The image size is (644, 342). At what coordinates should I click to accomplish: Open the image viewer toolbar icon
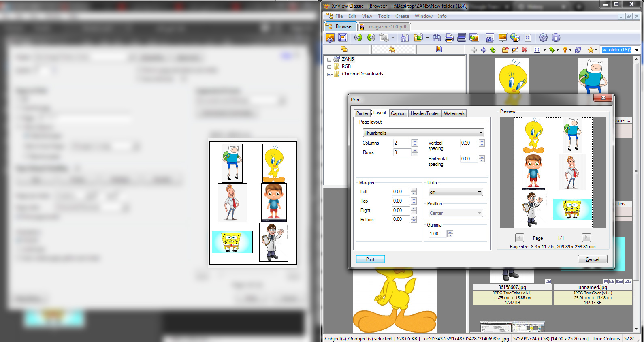tap(330, 38)
